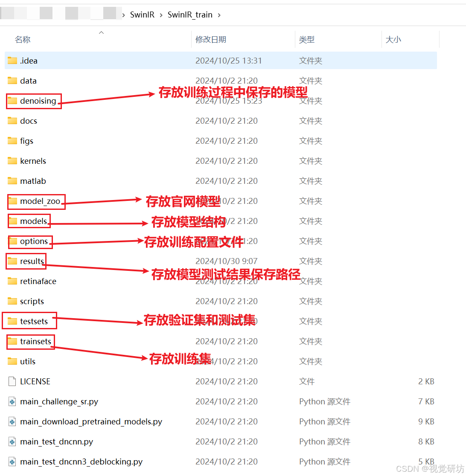Click the retinaface folder name

pos(38,281)
